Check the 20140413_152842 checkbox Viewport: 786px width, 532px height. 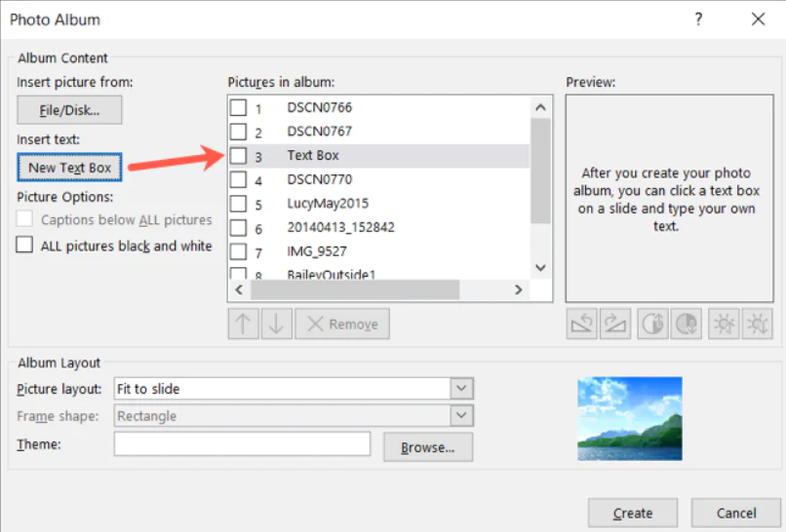238,227
